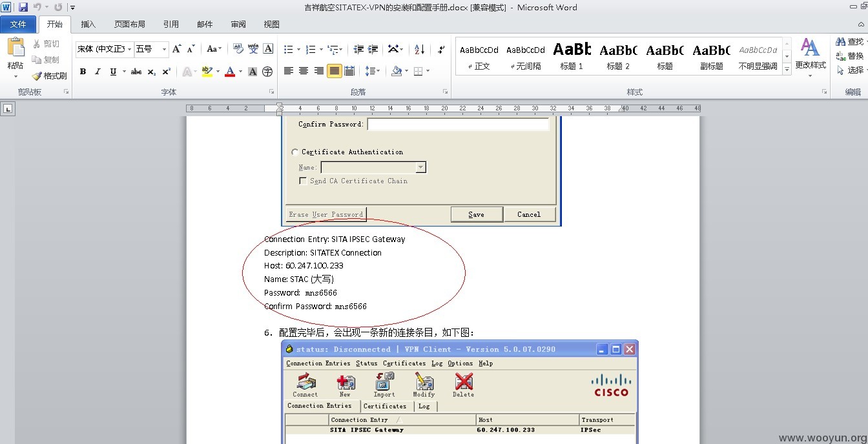Click the Clear Formatting eraser icon
This screenshot has height=444, width=868.
pyautogui.click(x=238, y=49)
